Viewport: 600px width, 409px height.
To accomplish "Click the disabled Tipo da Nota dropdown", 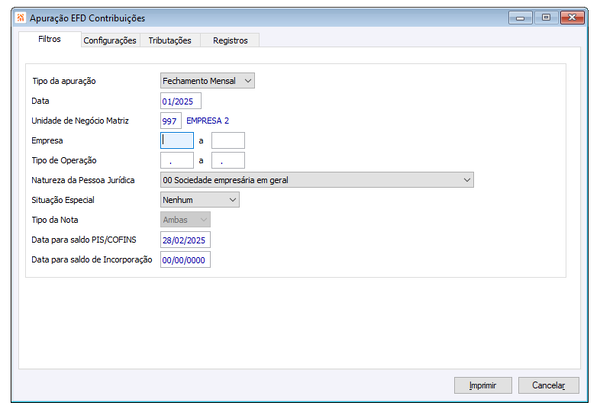I will tap(185, 220).
